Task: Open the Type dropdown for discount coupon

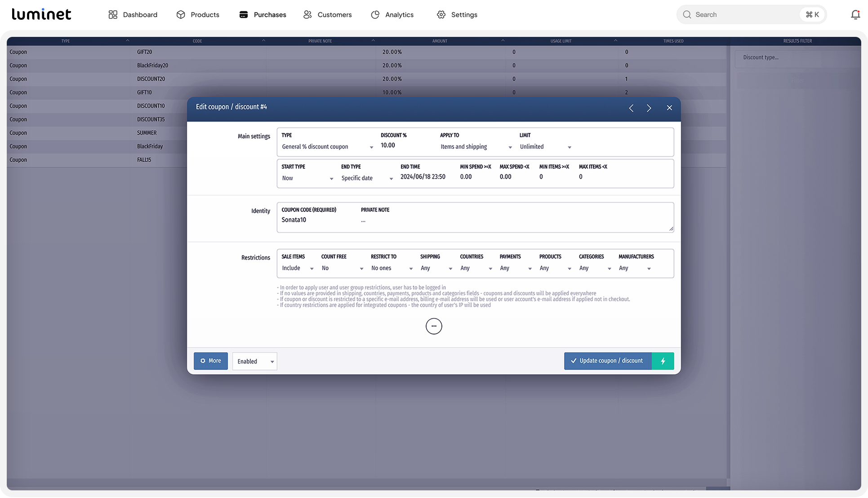Action: (327, 147)
